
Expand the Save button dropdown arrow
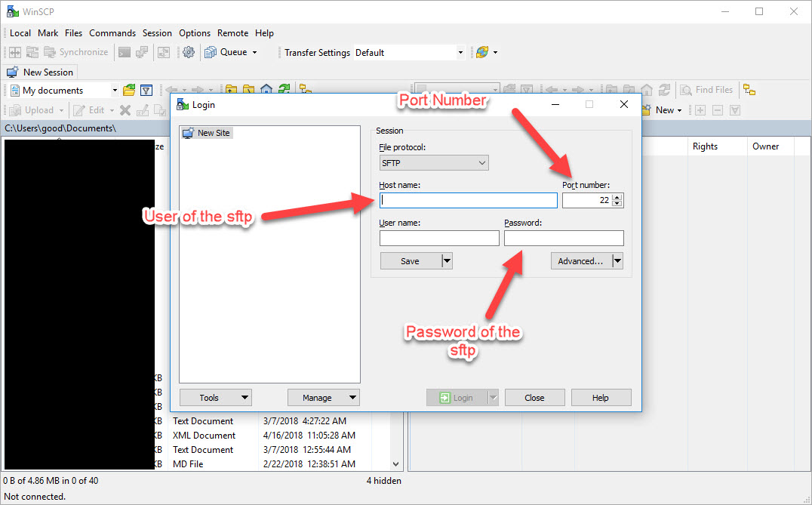pos(446,261)
